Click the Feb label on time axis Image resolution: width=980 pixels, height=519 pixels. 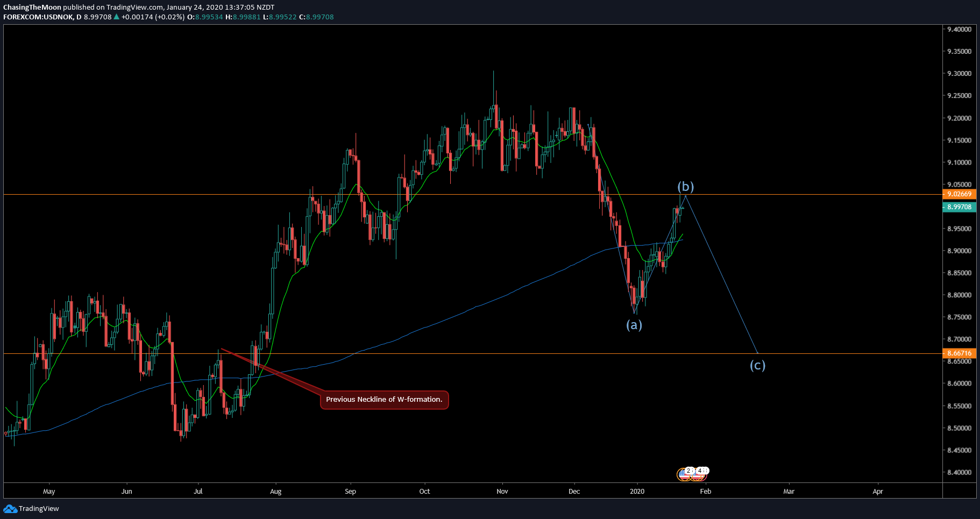tap(705, 491)
